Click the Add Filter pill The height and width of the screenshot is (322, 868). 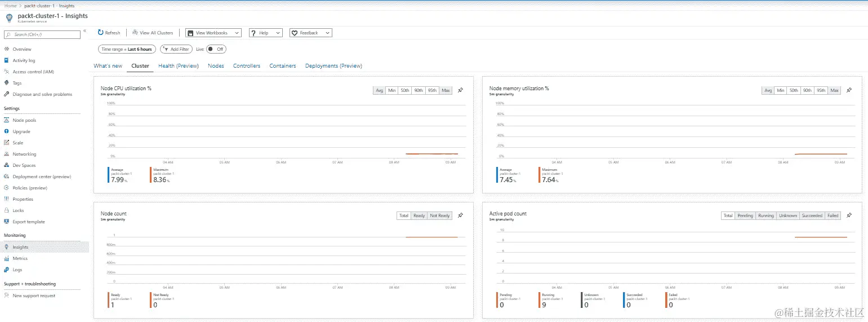176,49
